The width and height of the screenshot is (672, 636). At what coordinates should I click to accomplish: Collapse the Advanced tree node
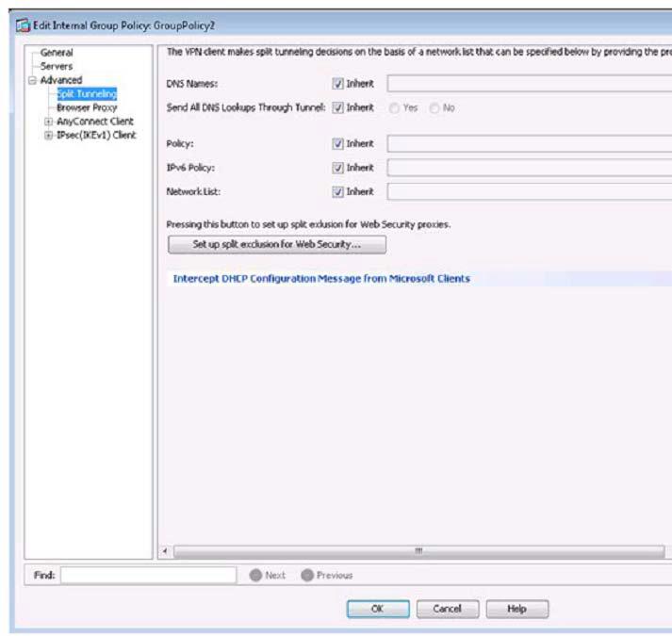(33, 81)
